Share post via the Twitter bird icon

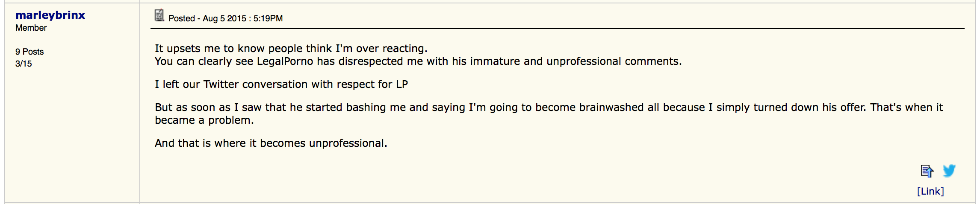tap(949, 171)
